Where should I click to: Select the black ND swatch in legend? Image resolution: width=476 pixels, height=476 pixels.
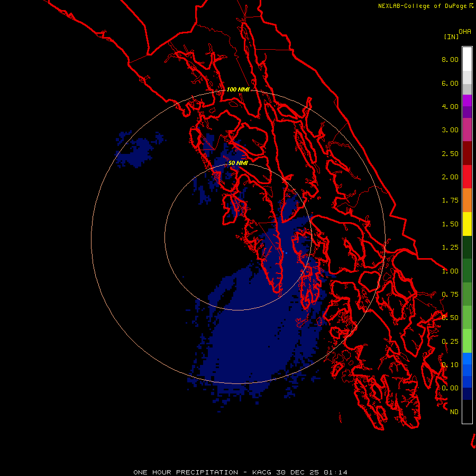click(467, 411)
